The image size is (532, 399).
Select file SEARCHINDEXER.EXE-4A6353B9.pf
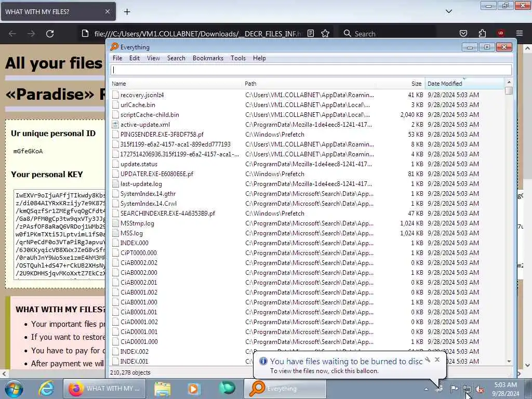point(168,214)
